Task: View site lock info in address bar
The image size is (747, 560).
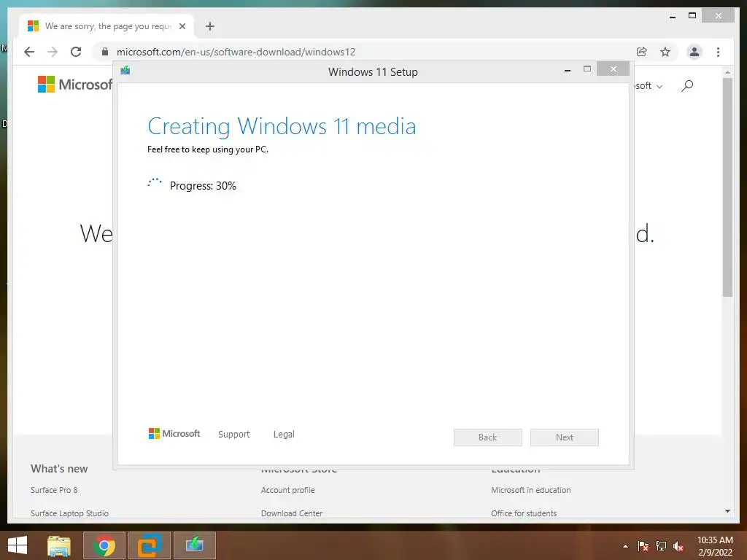Action: (105, 52)
